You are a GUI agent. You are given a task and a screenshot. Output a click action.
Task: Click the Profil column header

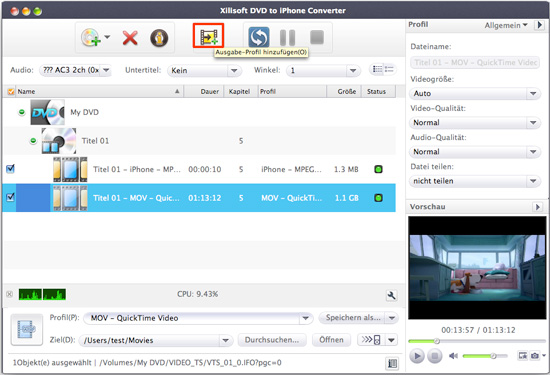292,92
